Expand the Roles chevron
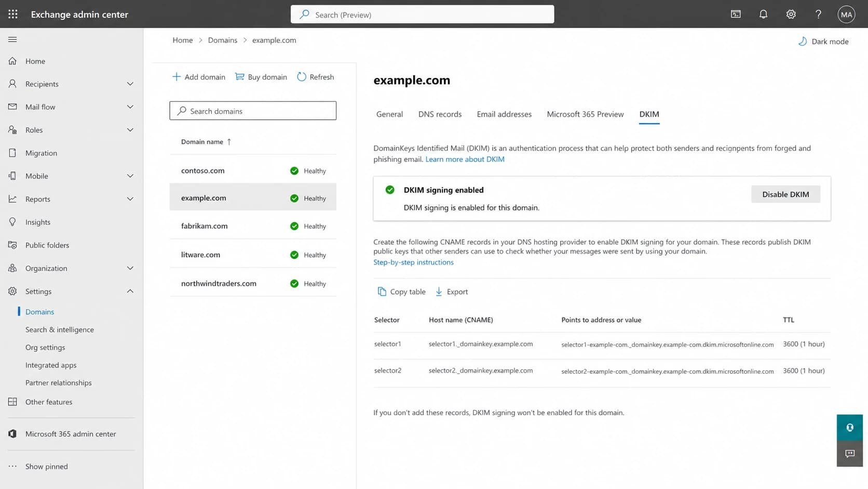This screenshot has height=489, width=868. (130, 130)
